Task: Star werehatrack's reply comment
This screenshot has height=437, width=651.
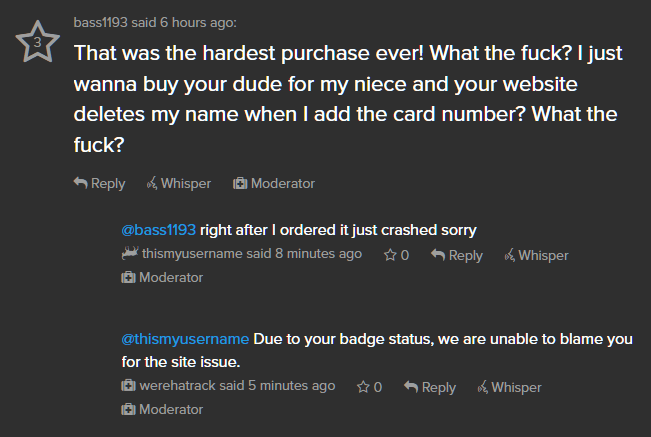Action: (x=370, y=387)
